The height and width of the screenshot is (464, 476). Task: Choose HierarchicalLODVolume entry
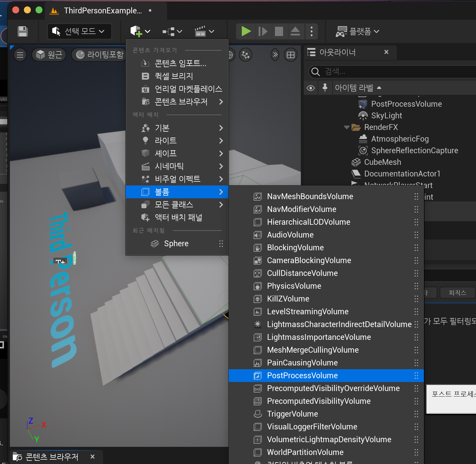point(326,222)
